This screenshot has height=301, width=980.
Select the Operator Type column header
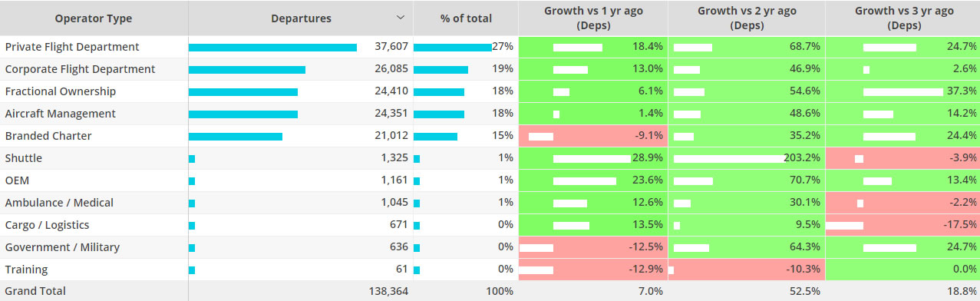94,18
